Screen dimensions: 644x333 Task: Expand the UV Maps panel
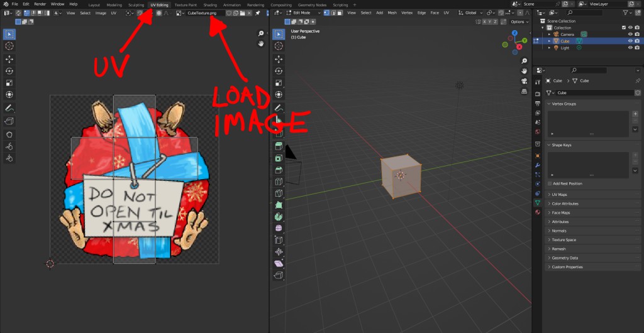[560, 194]
